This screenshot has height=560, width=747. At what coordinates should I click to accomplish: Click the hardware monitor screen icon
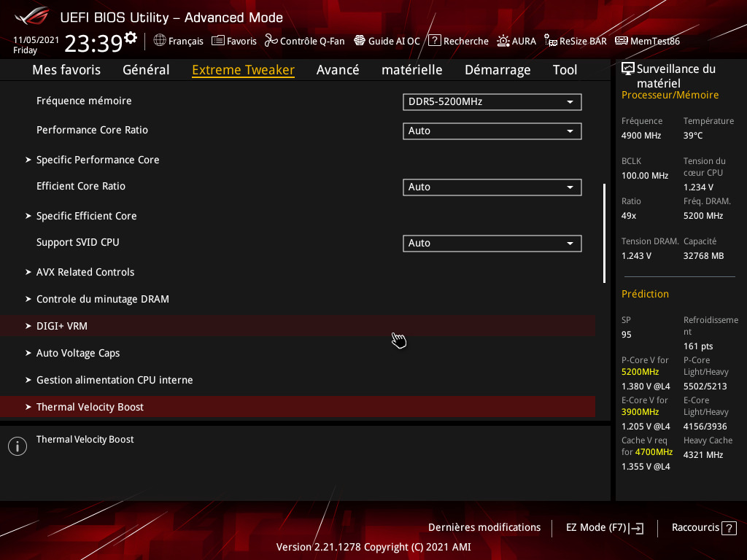click(x=628, y=69)
